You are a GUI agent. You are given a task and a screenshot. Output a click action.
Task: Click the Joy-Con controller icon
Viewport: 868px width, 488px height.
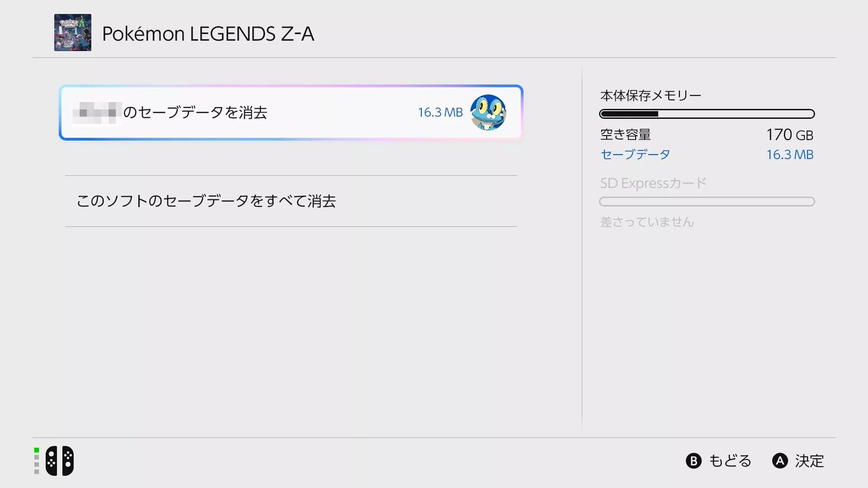tap(61, 460)
